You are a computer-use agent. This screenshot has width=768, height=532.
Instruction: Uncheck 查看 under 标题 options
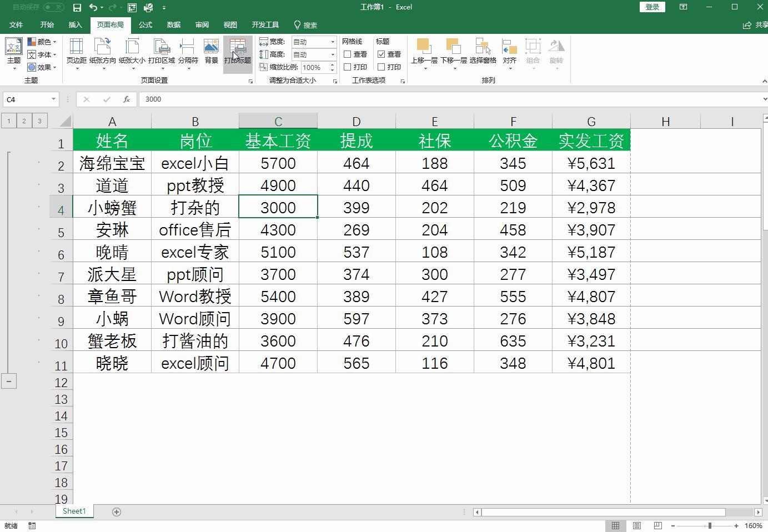[381, 54]
